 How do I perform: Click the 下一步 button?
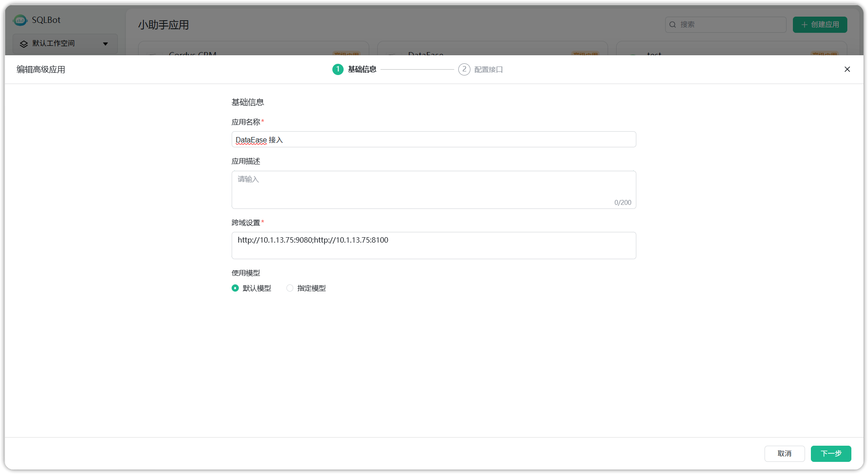(x=831, y=453)
